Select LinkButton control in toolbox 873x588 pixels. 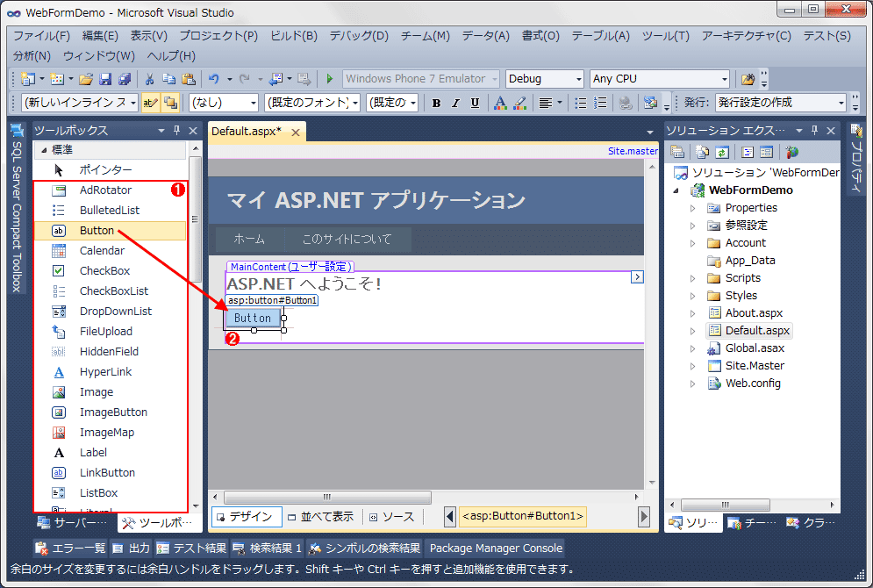[110, 473]
